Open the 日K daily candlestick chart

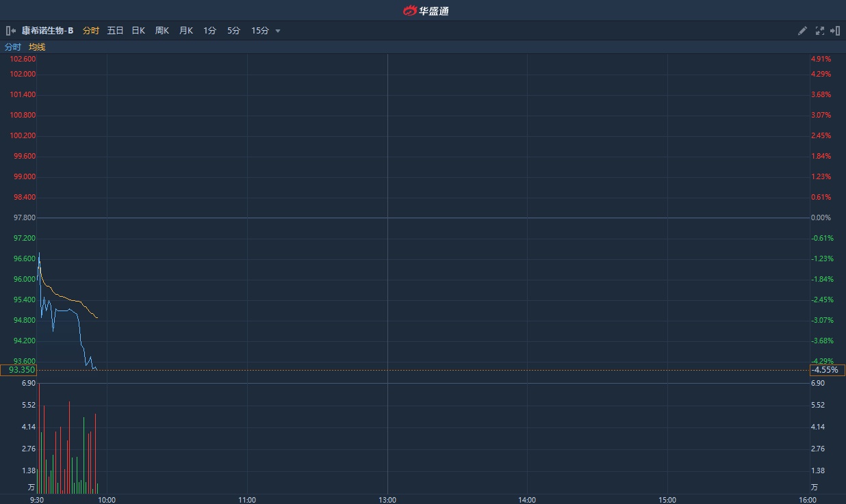[x=138, y=31]
